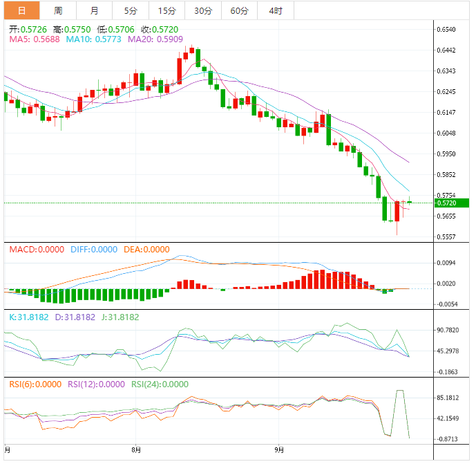Click the J:31.8182 KDJ label
The height and width of the screenshot is (464, 476).
[118, 317]
